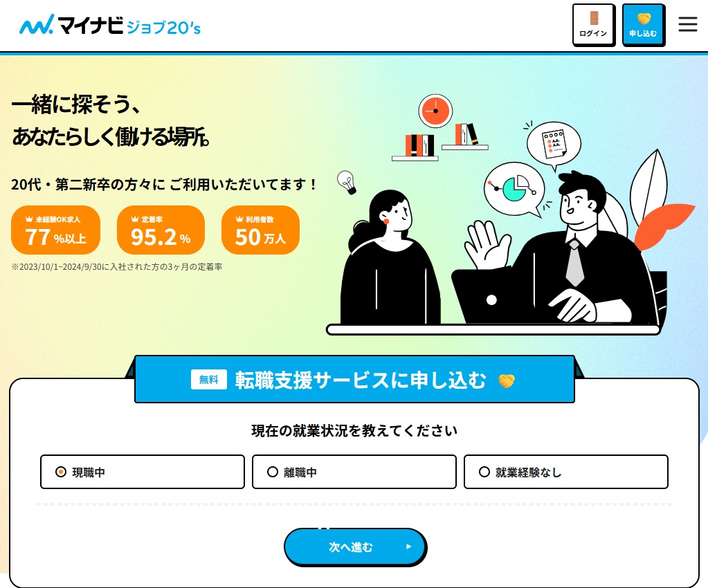Click the checklist document speech bubble

[554, 145]
